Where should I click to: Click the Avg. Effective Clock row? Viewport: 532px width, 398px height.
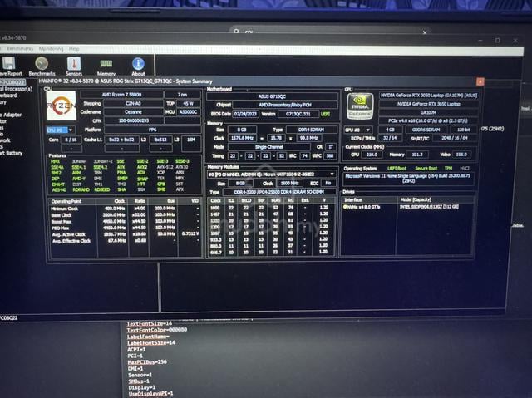click(x=124, y=241)
